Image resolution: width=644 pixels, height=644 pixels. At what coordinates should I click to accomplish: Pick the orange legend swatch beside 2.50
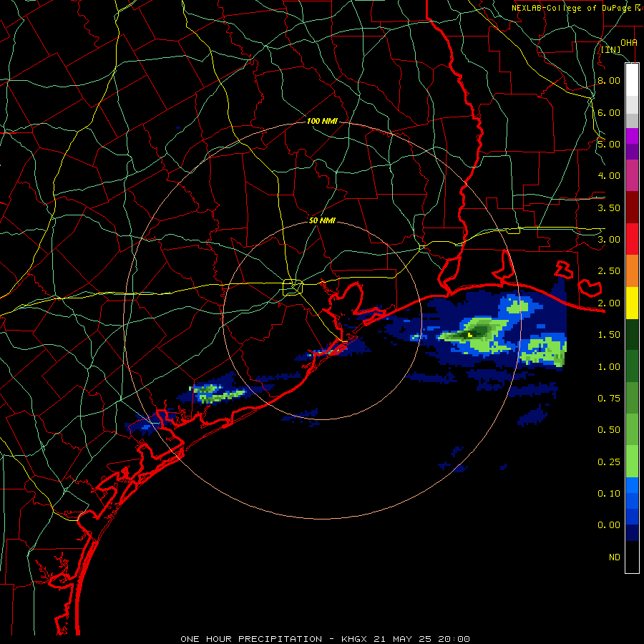point(632,270)
